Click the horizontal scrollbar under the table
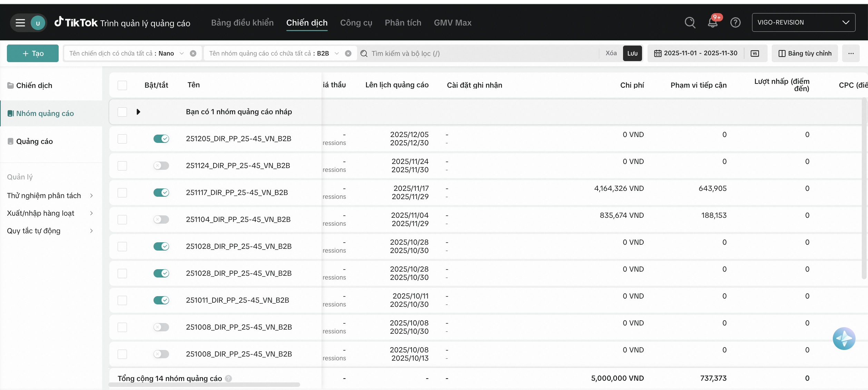Viewport: 868px width, 390px height. point(204,384)
